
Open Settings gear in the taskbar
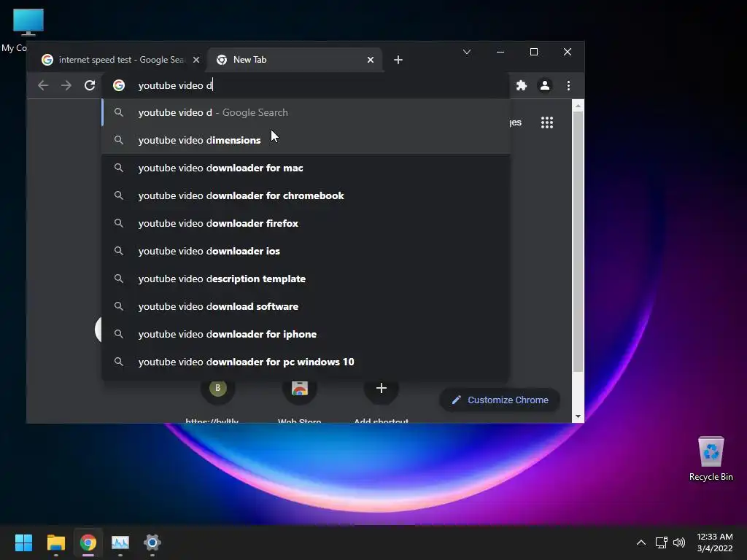coord(152,542)
